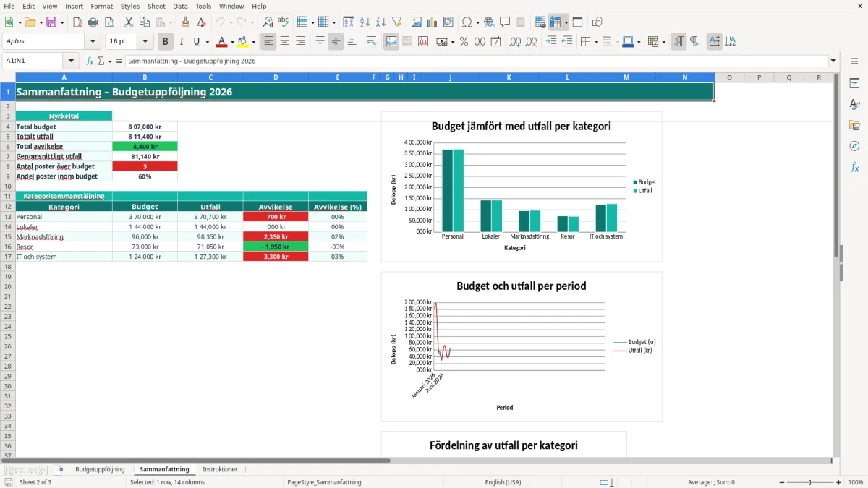
Task: Toggle Bold formatting
Action: point(166,42)
